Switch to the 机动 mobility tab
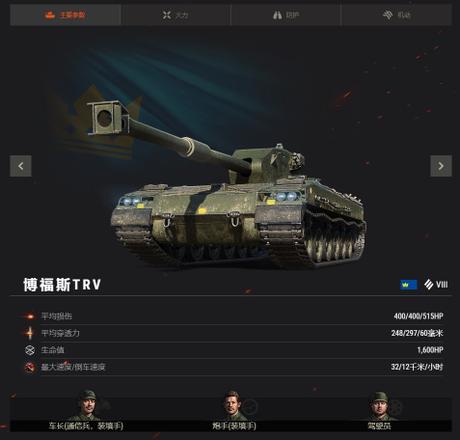This screenshot has width=460, height=440. point(396,15)
